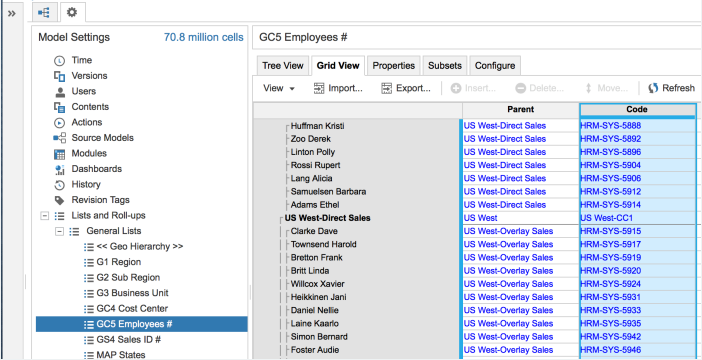This screenshot has width=702, height=360.
Task: Open the Subsets tab
Action: click(x=445, y=66)
